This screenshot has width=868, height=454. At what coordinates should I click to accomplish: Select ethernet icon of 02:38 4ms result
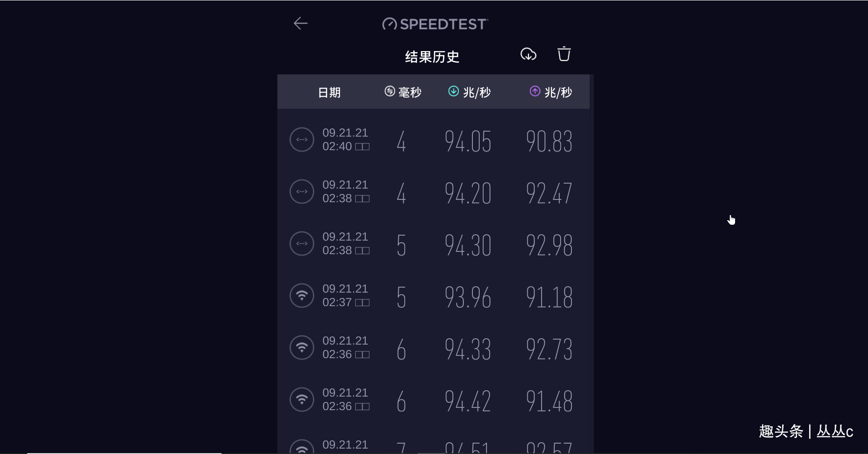(x=302, y=192)
